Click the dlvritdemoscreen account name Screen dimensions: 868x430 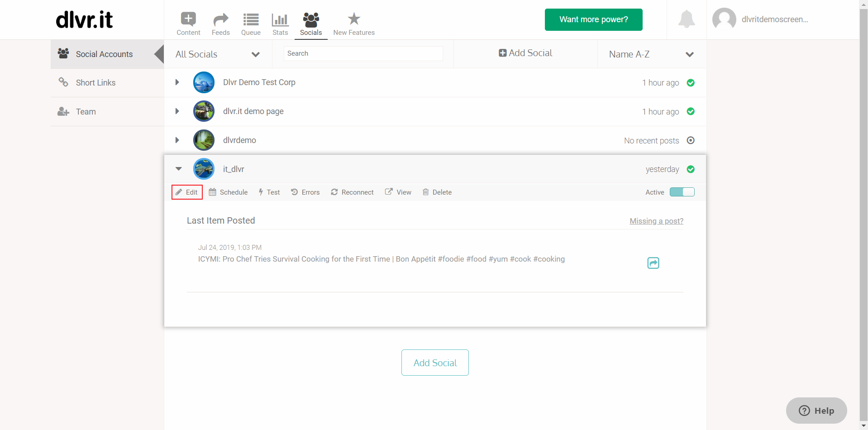tap(775, 19)
